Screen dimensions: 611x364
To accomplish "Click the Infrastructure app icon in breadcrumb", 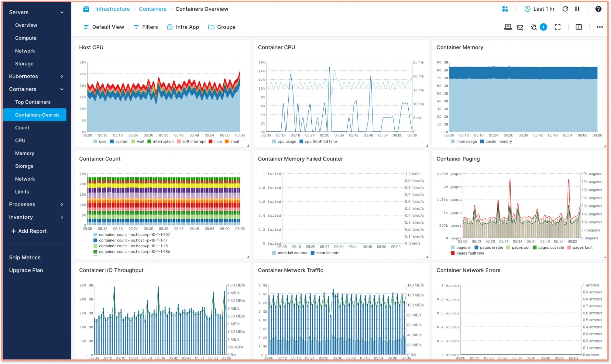I will pyautogui.click(x=86, y=9).
